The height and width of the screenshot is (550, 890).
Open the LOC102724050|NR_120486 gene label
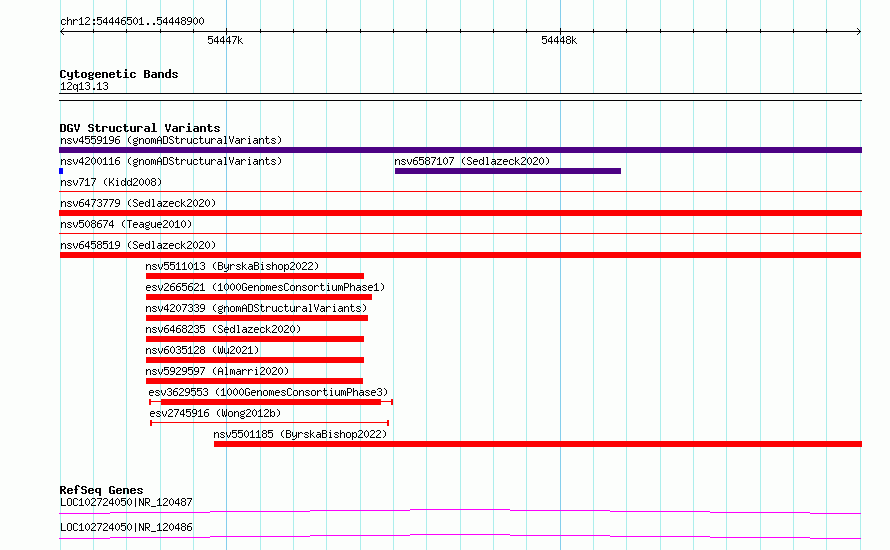pos(126,527)
